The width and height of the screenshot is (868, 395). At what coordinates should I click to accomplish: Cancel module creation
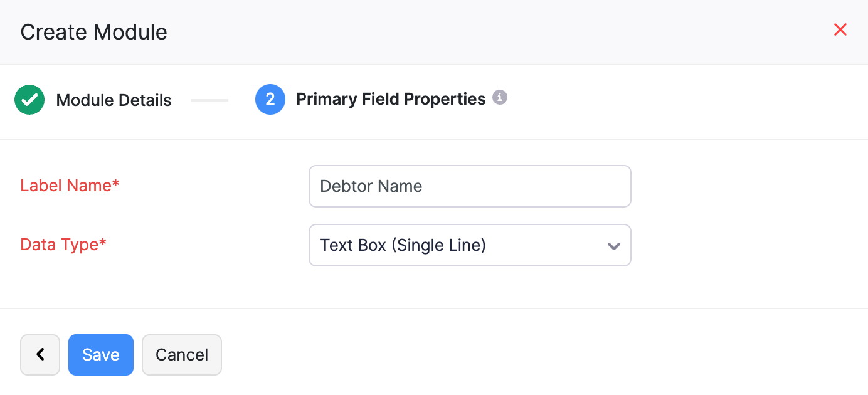coord(181,354)
